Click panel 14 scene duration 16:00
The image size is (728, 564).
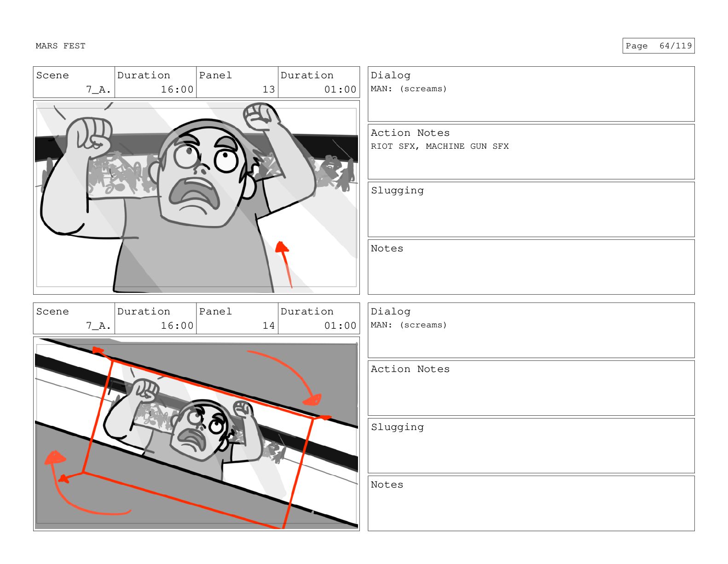tap(177, 326)
